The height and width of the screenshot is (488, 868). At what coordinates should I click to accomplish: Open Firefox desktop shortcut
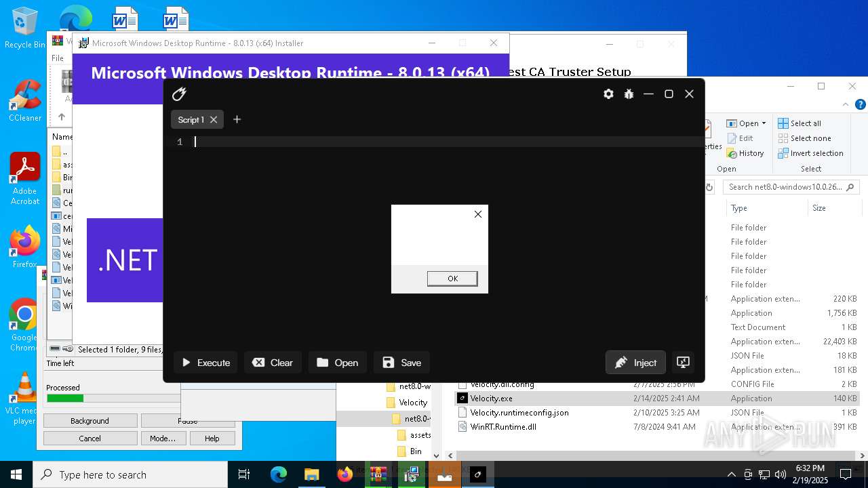tap(24, 247)
